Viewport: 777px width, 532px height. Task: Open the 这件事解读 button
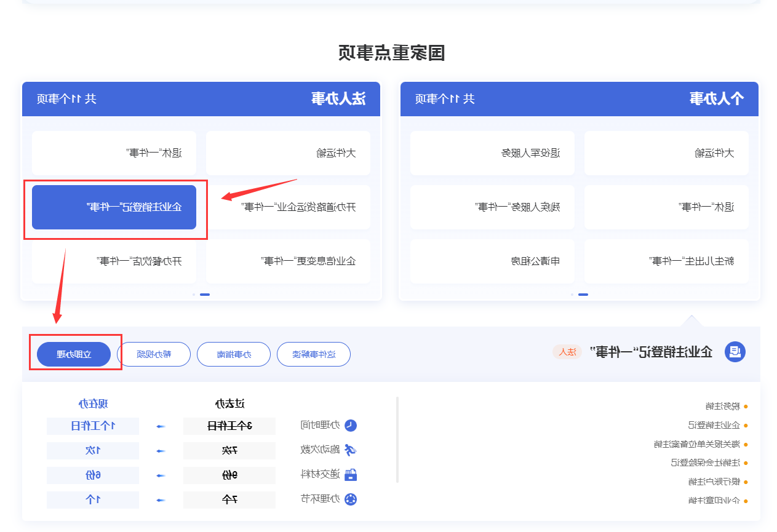point(314,354)
